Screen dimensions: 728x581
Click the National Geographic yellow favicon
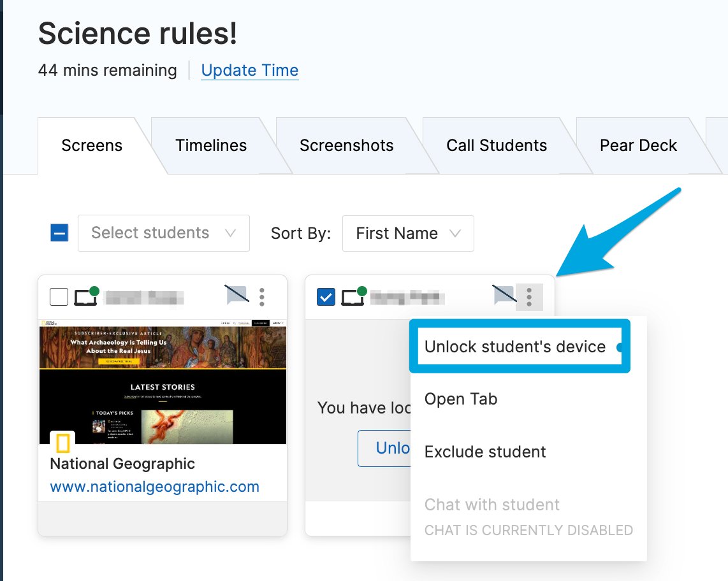62,443
